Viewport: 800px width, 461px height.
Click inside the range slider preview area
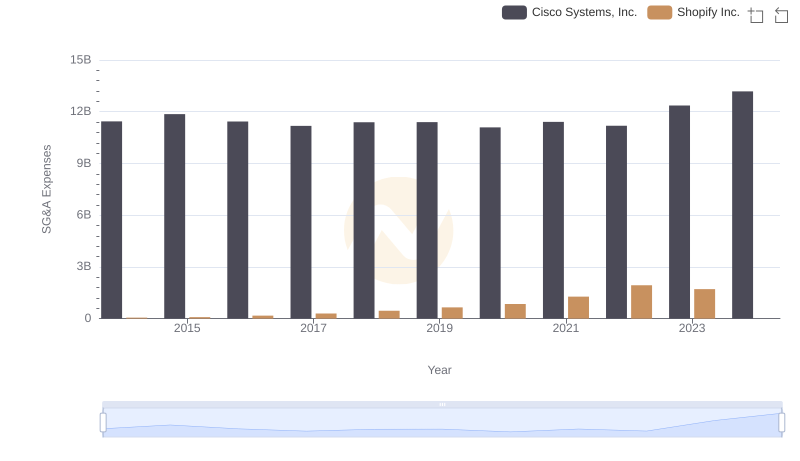[442, 423]
